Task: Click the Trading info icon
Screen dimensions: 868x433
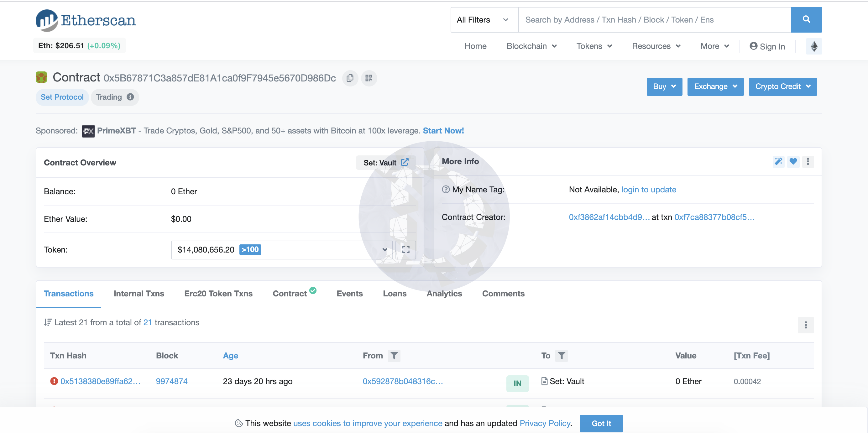Action: 130,97
